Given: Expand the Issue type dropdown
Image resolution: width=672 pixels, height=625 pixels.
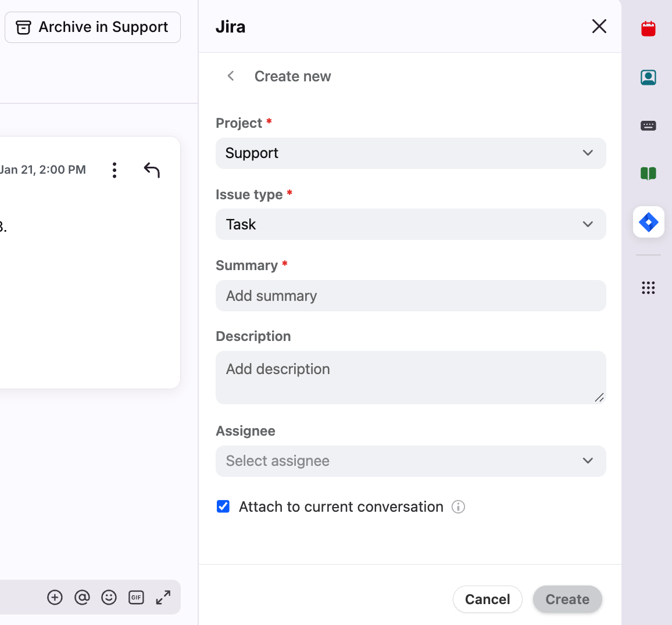Looking at the screenshot, I should (x=410, y=224).
